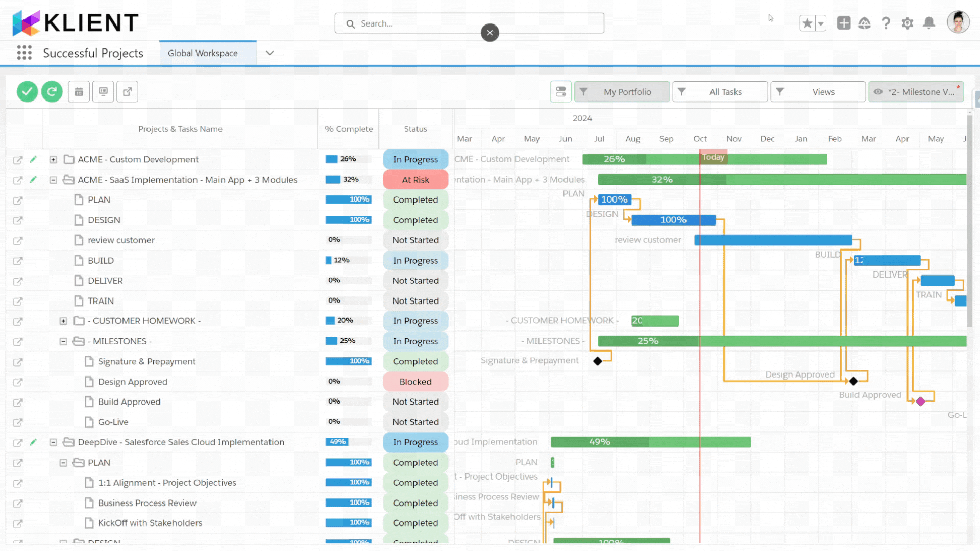Click the monitor/display icon in the toolbar

coord(103,91)
